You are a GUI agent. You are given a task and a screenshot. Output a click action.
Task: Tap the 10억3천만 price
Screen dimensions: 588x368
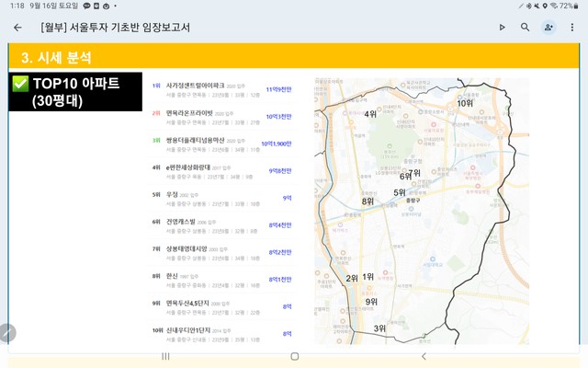[278, 117]
